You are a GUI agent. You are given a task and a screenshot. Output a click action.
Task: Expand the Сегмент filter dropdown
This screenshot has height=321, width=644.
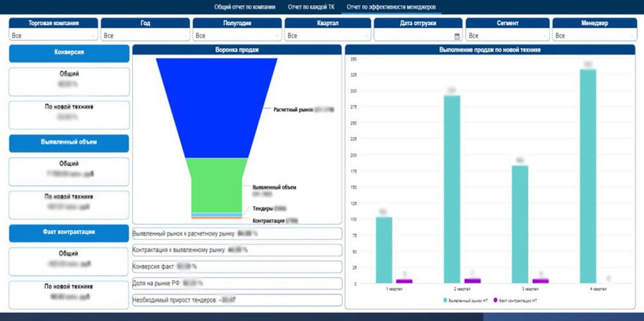click(507, 36)
